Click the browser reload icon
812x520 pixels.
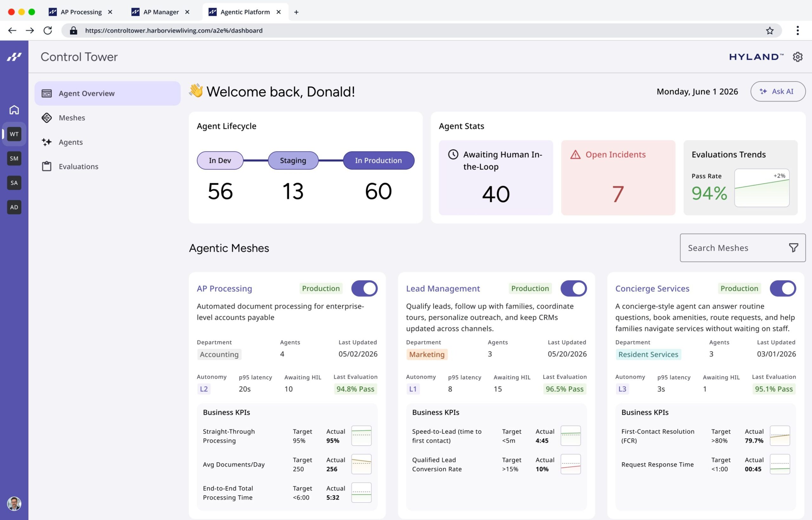pos(48,30)
